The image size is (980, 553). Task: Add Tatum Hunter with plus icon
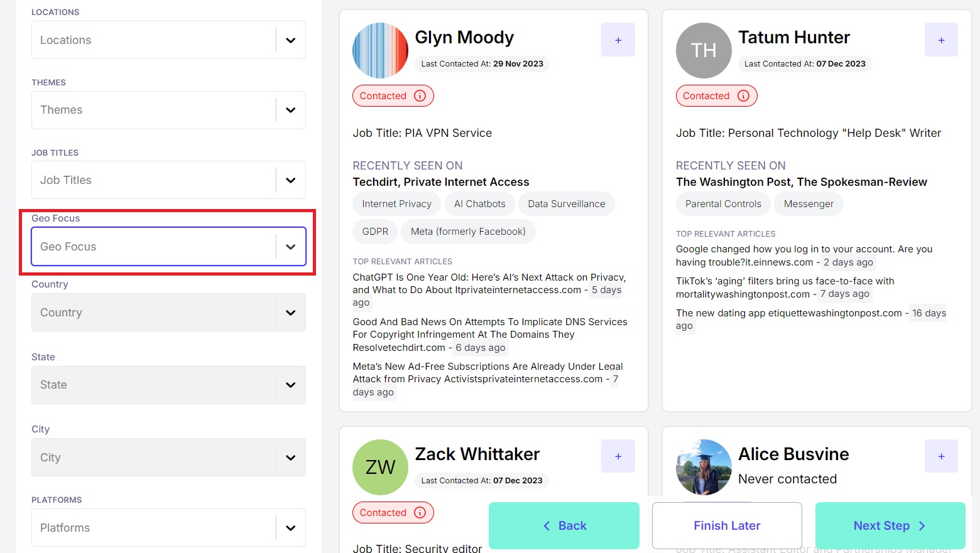pyautogui.click(x=941, y=40)
